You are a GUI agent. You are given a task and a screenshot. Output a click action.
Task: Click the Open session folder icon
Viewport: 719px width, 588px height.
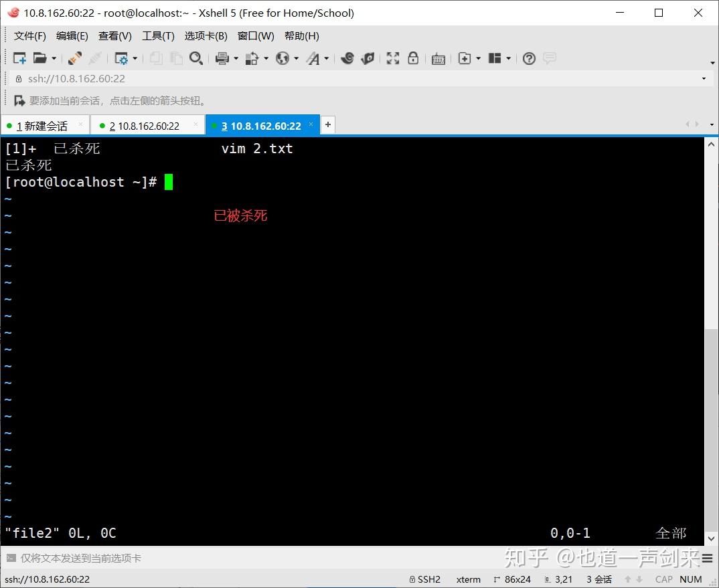(40, 58)
